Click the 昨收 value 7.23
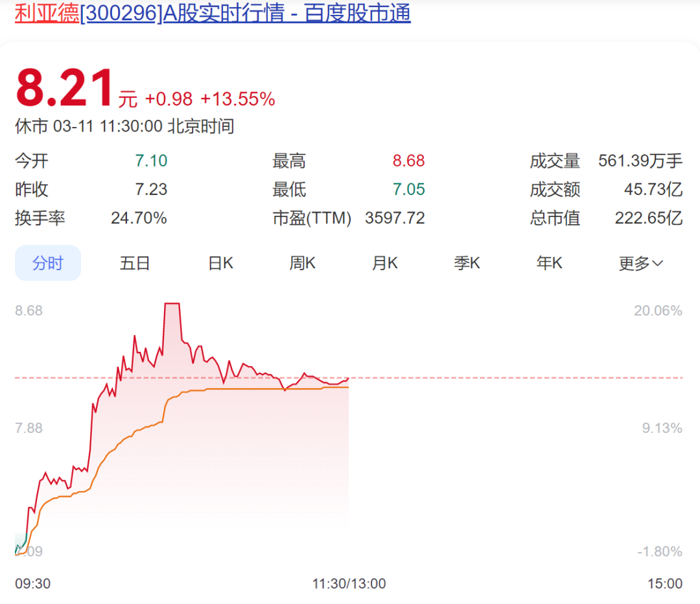The height and width of the screenshot is (604, 700). (x=151, y=189)
